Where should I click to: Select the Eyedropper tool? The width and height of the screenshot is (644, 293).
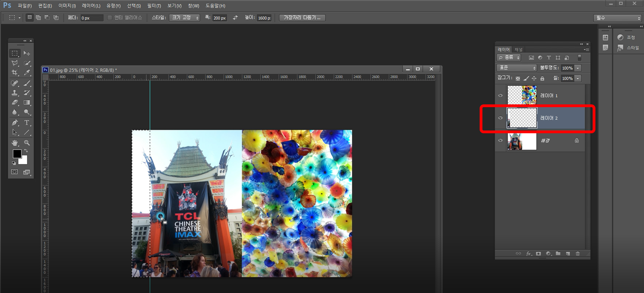pos(27,73)
